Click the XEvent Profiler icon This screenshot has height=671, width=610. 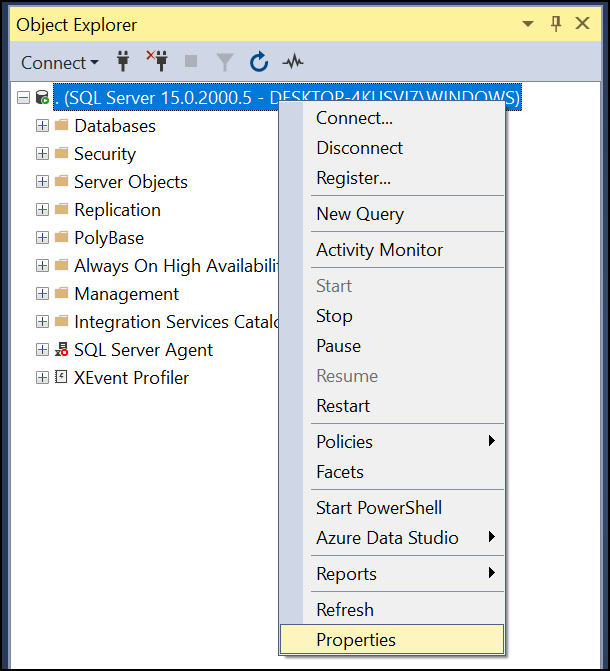61,377
